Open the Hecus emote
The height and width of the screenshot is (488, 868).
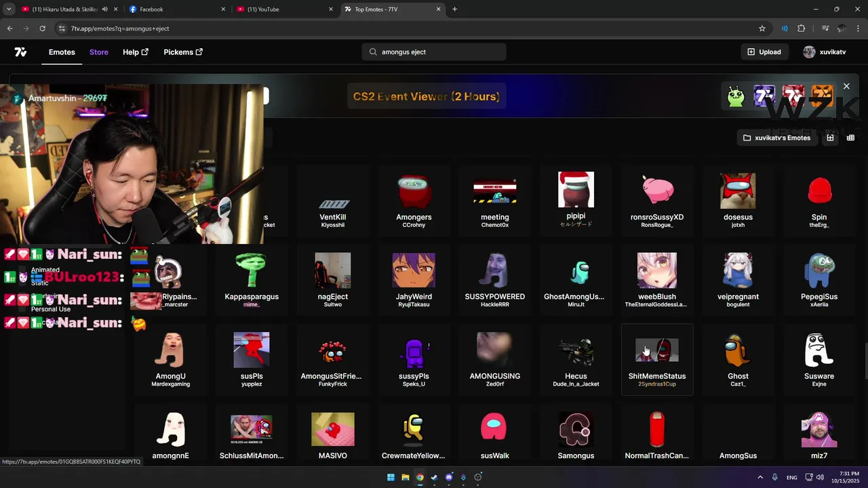click(x=576, y=360)
